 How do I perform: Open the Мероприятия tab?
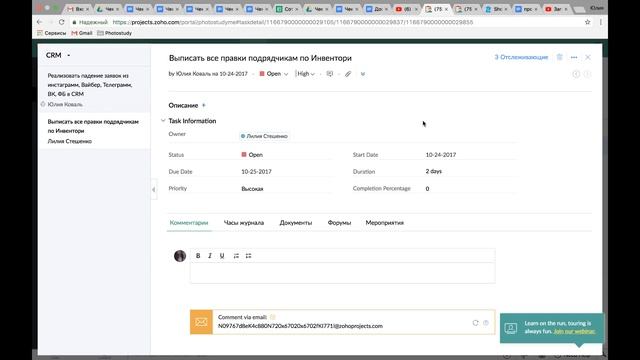(384, 222)
